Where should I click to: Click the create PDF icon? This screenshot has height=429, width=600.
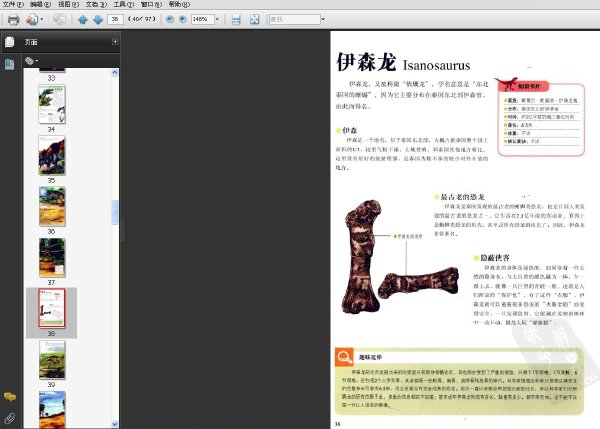[x=32, y=19]
